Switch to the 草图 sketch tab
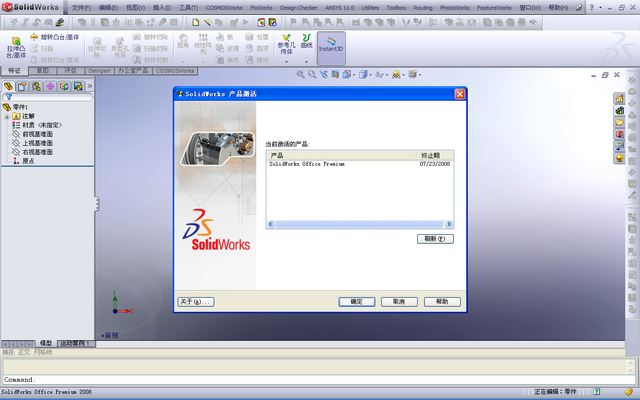640x400 pixels. [42, 71]
